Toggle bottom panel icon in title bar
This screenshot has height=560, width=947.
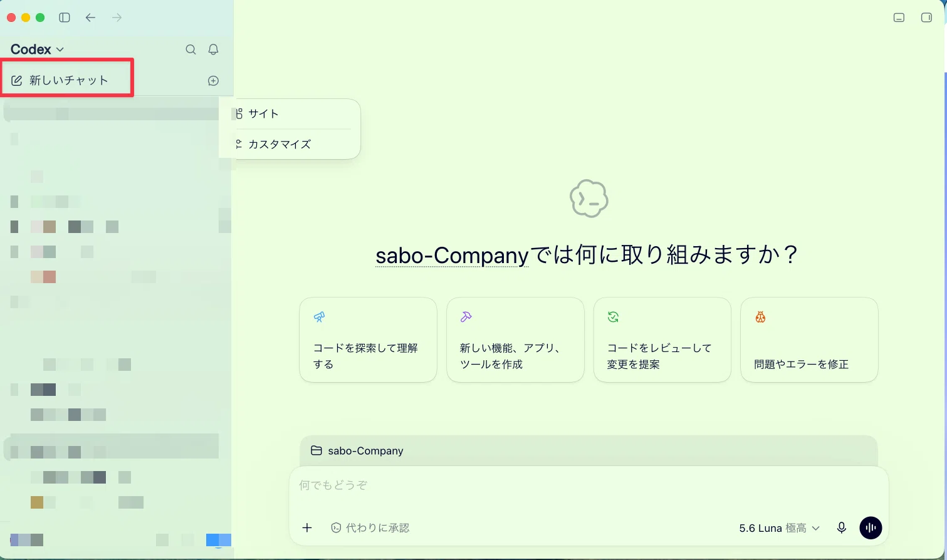(899, 18)
